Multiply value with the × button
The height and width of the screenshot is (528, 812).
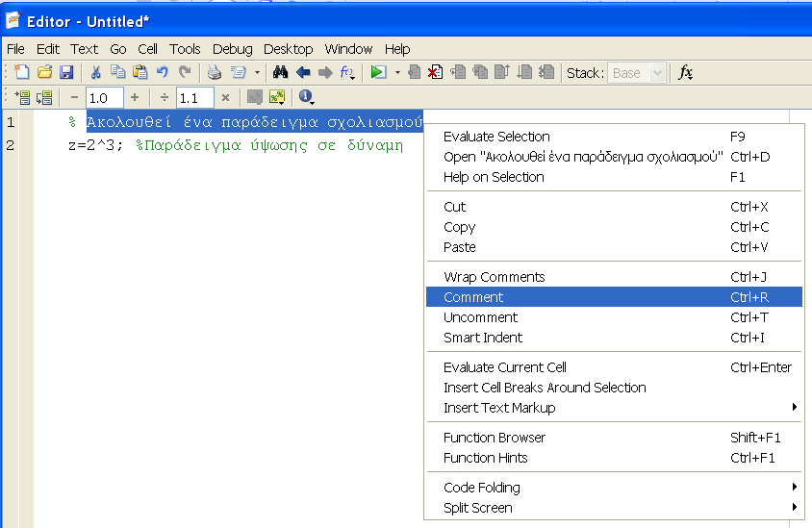[225, 97]
